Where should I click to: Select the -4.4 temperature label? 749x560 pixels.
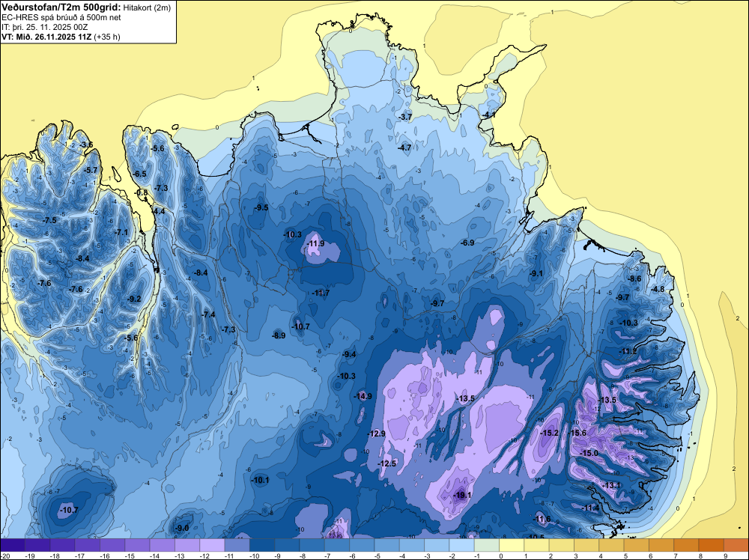tap(158, 211)
